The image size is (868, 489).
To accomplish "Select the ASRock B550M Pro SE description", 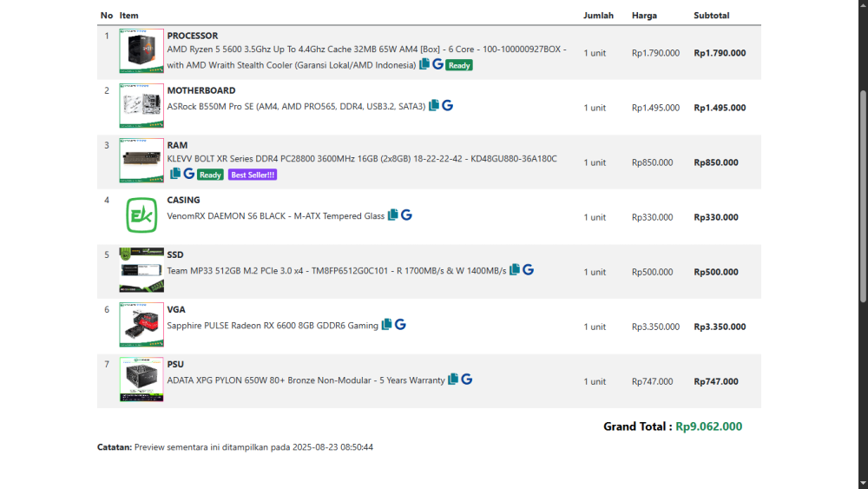I will click(x=296, y=106).
